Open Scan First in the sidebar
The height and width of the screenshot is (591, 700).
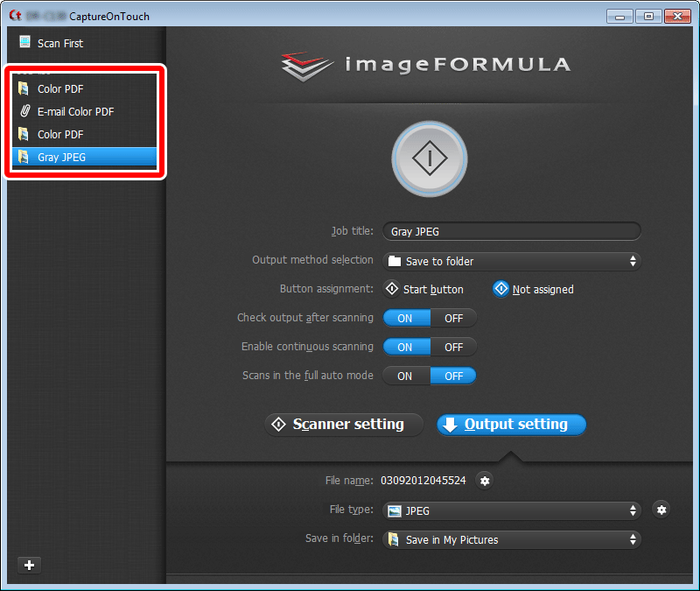click(x=59, y=43)
